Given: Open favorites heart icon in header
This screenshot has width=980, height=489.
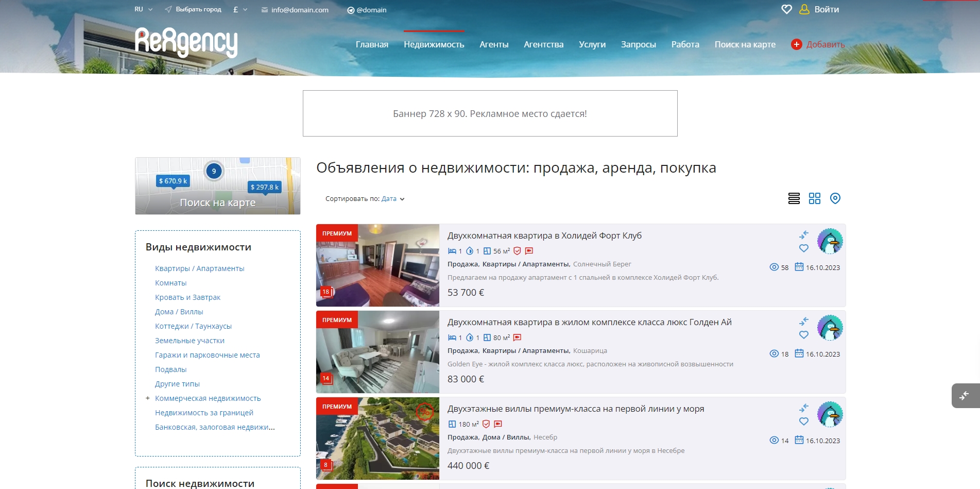Looking at the screenshot, I should click(x=786, y=9).
